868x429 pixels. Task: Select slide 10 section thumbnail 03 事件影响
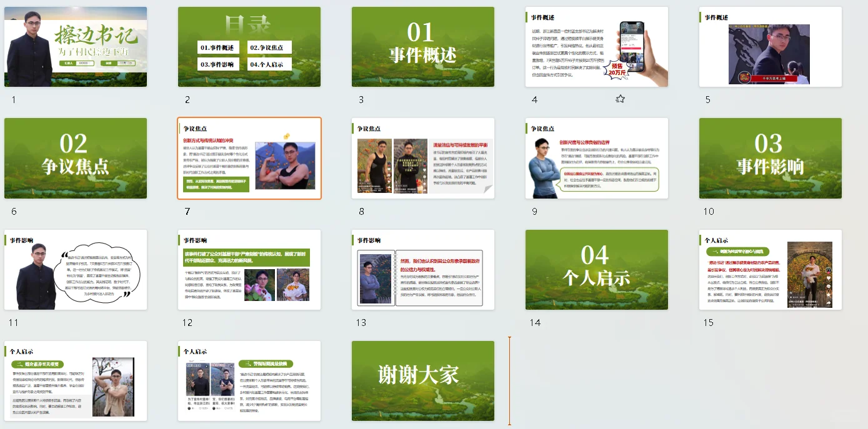coord(771,159)
